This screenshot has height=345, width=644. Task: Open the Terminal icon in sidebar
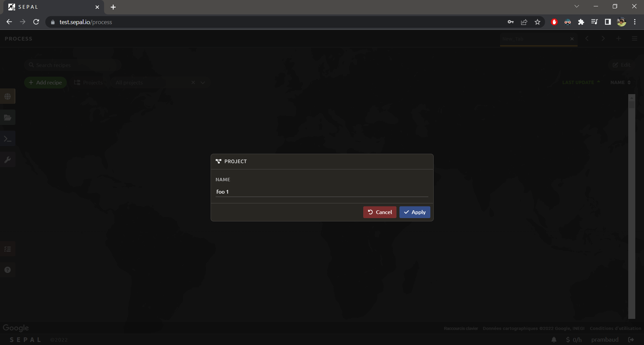tap(8, 139)
